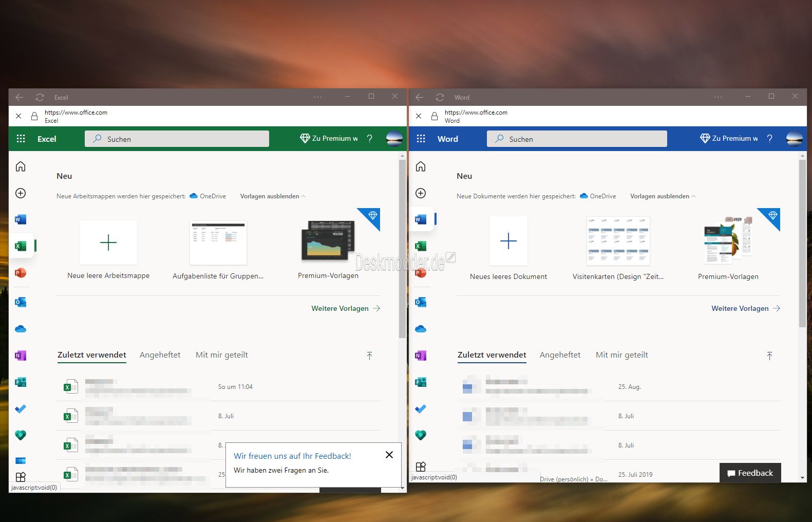The height and width of the screenshot is (522, 812).
Task: Click the upload arrow in Word recent list
Action: coord(769,356)
